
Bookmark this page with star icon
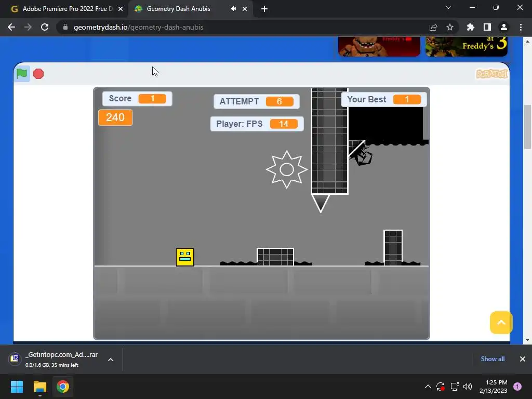point(450,27)
